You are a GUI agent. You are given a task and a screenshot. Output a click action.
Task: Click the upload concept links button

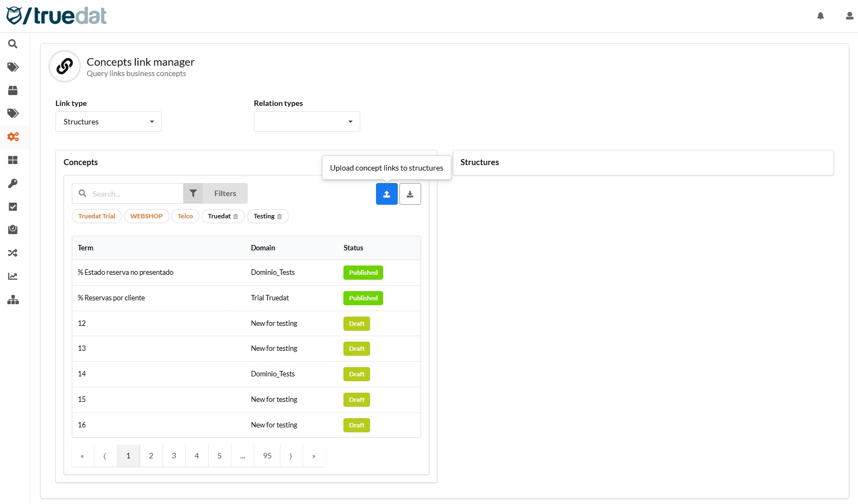[386, 194]
